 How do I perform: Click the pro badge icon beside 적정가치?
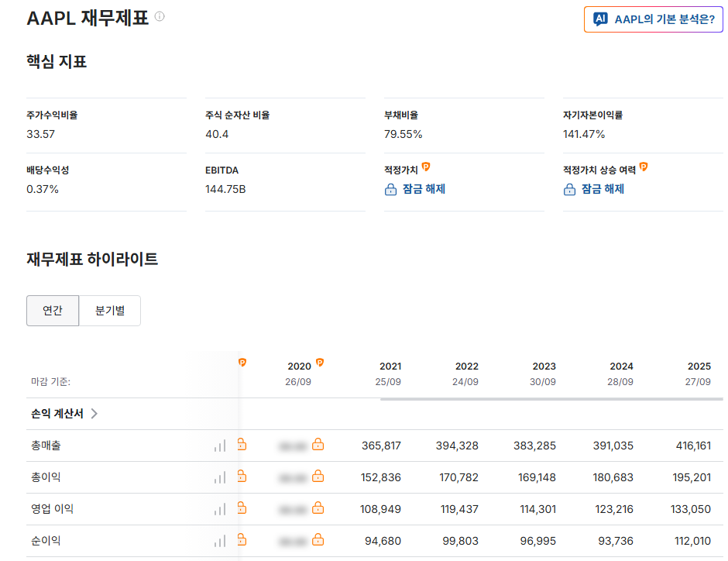426,167
